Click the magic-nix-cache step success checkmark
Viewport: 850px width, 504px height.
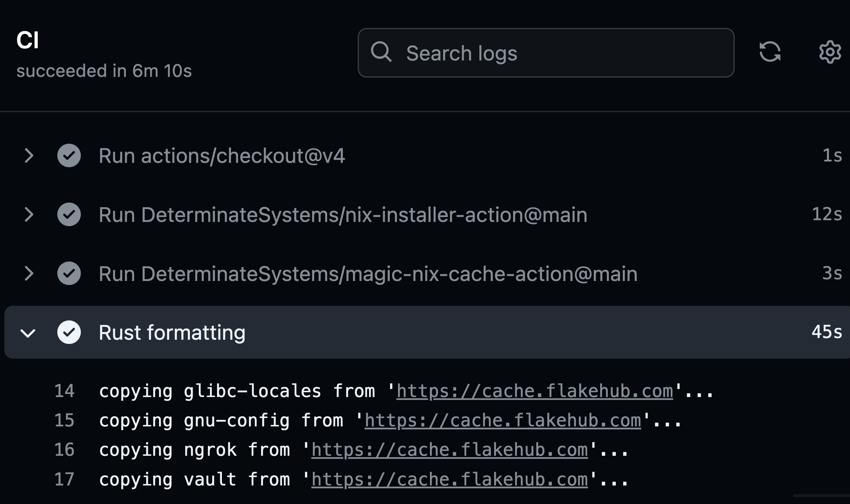[x=69, y=273]
